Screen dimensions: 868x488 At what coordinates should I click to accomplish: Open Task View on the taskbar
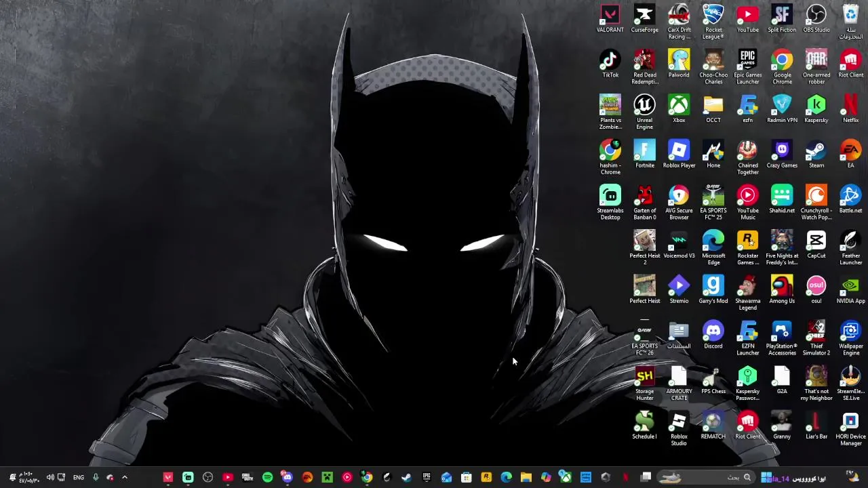646,477
